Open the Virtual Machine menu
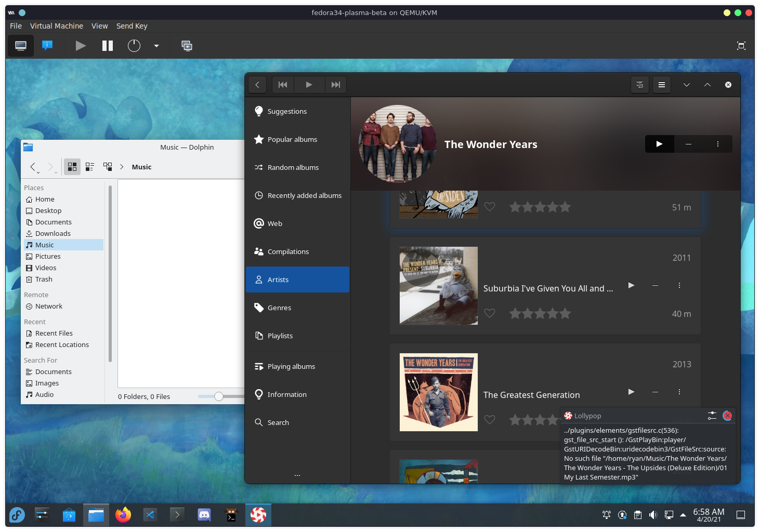The height and width of the screenshot is (532, 760). (x=56, y=26)
